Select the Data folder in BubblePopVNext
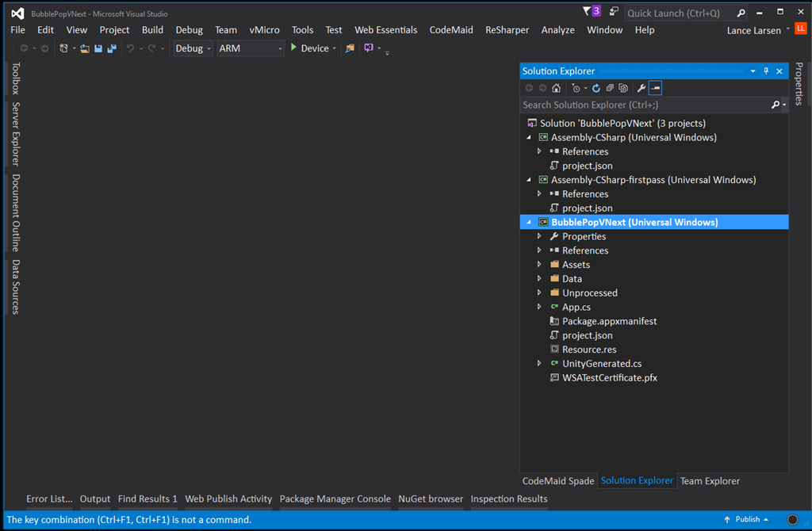 (572, 279)
